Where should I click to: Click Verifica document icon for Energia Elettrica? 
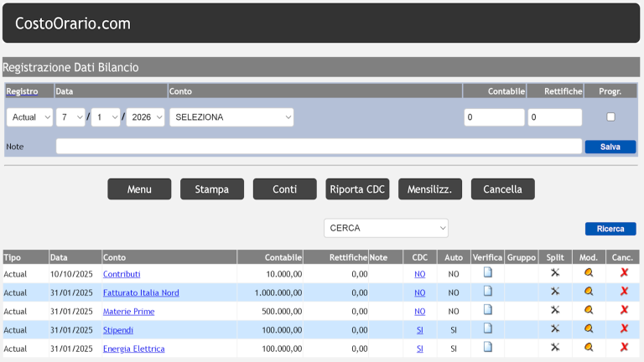(x=487, y=348)
